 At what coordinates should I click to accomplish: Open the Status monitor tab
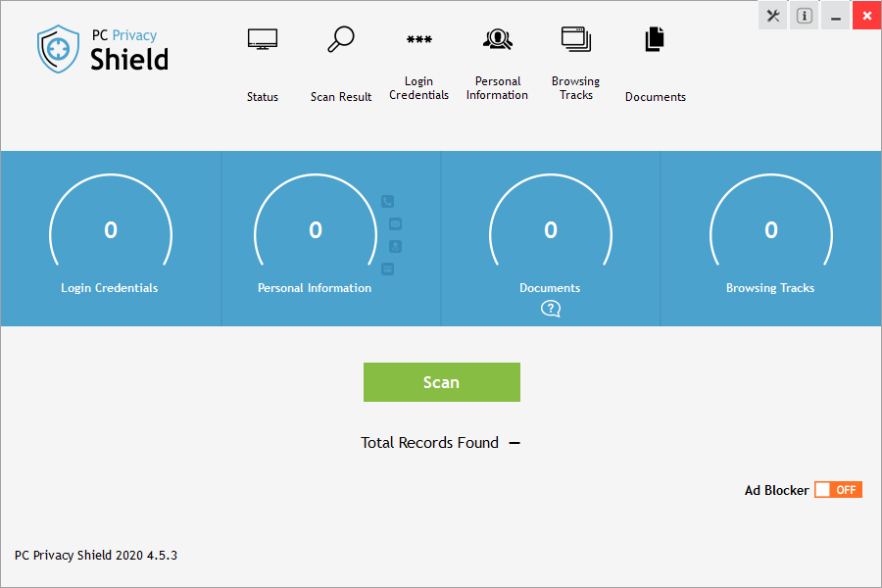point(263,65)
